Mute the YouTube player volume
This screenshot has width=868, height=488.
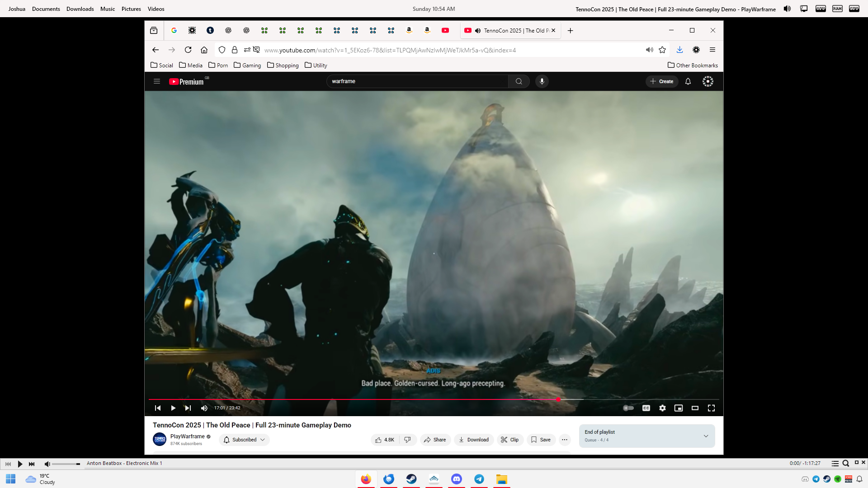tap(204, 408)
